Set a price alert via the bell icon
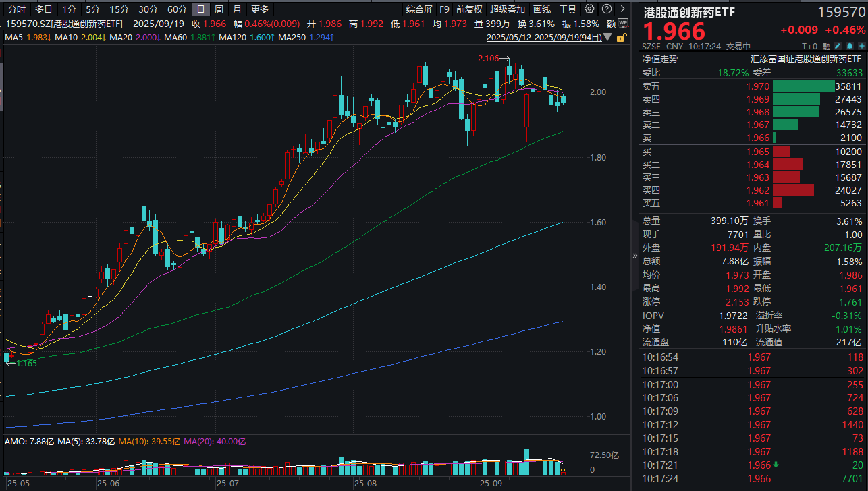 849,45
